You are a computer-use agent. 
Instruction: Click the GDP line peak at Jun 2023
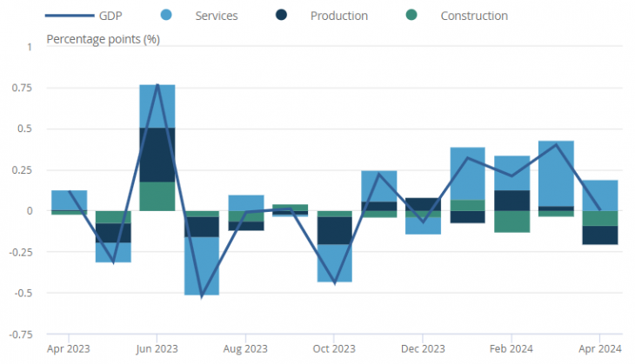157,85
